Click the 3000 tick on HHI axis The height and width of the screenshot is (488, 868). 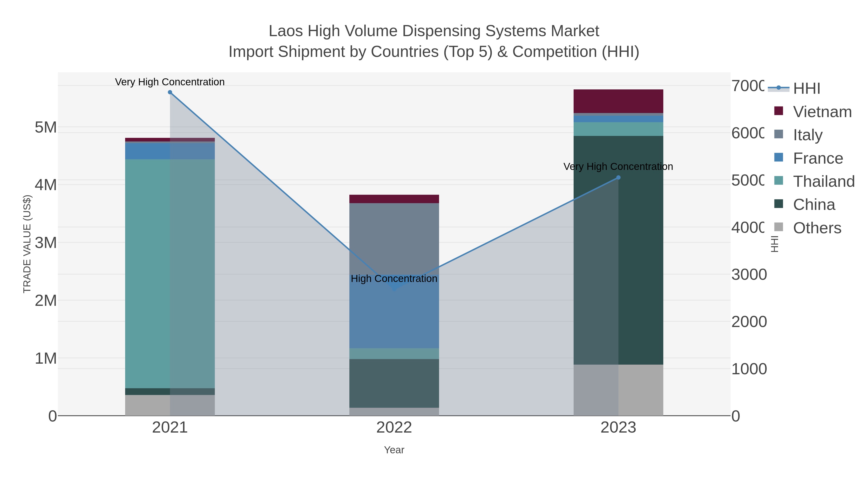coord(749,274)
